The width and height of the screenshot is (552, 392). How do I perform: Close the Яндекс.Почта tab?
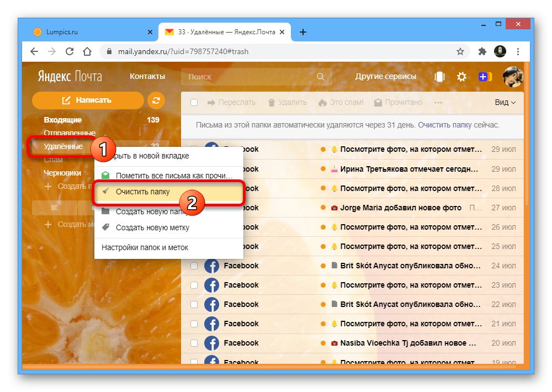coord(282,32)
